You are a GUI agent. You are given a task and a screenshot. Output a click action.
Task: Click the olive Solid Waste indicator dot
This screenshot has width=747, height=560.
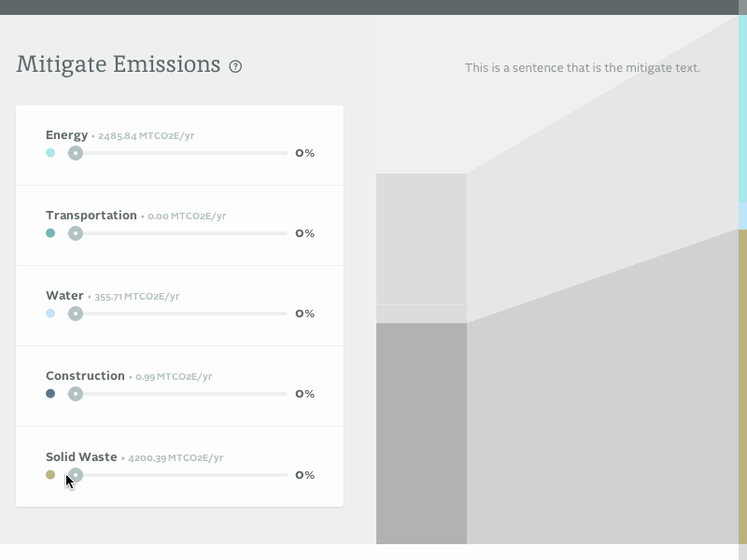tap(51, 475)
